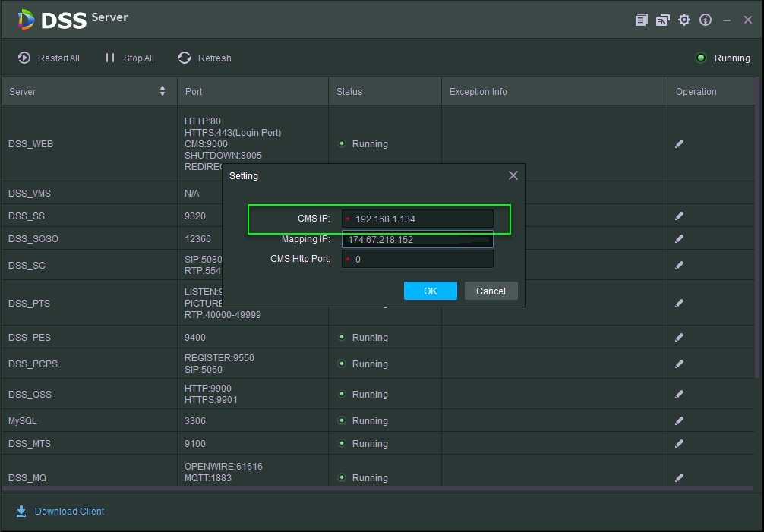The image size is (764, 532).
Task: Refresh the server list
Action: (x=205, y=58)
